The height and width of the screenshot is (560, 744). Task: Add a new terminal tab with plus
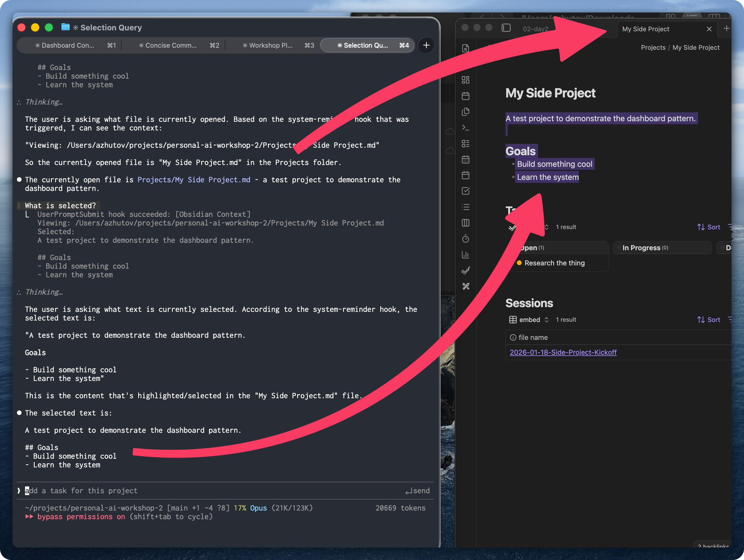pos(426,45)
